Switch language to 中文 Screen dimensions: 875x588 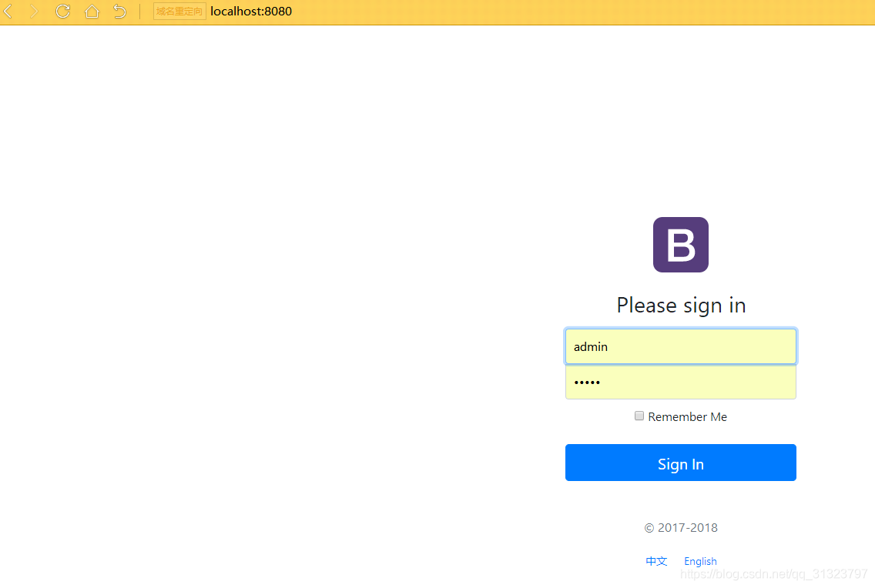coord(656,561)
